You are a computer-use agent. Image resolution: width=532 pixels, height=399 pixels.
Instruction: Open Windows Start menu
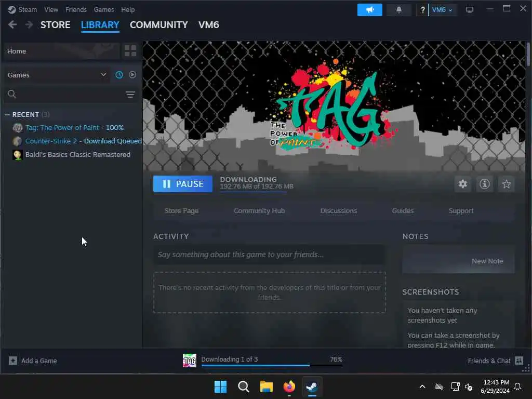tap(220, 387)
